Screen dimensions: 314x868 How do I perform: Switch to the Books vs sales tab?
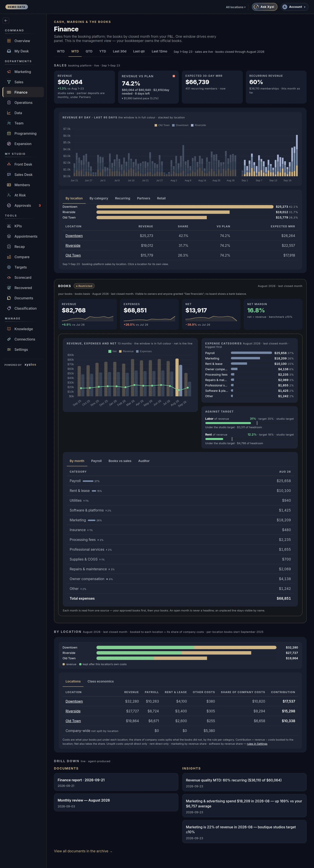click(120, 461)
